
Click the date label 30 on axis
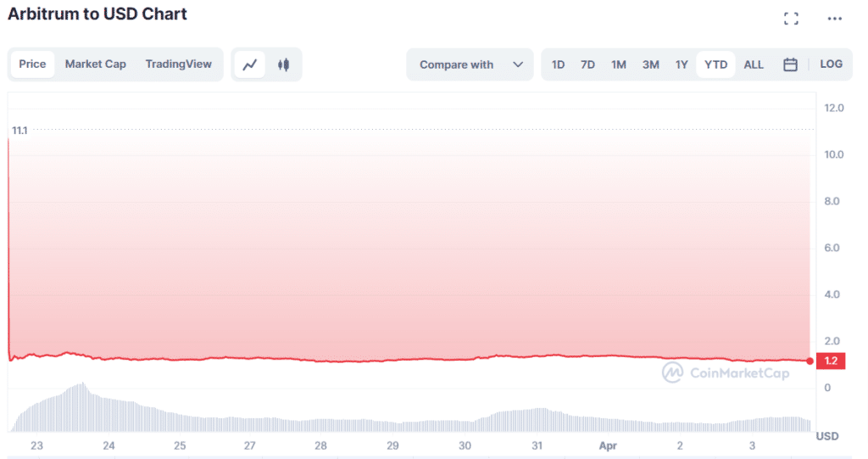465,445
